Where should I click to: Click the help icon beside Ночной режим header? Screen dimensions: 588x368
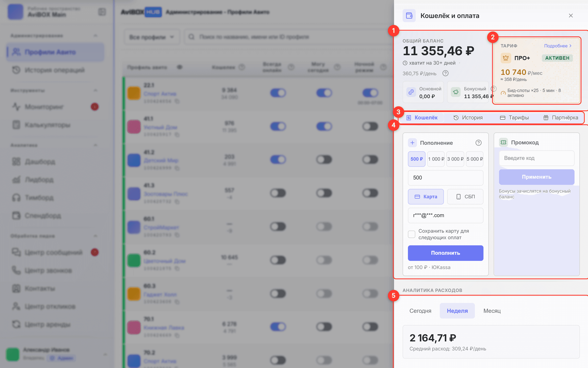(x=383, y=67)
